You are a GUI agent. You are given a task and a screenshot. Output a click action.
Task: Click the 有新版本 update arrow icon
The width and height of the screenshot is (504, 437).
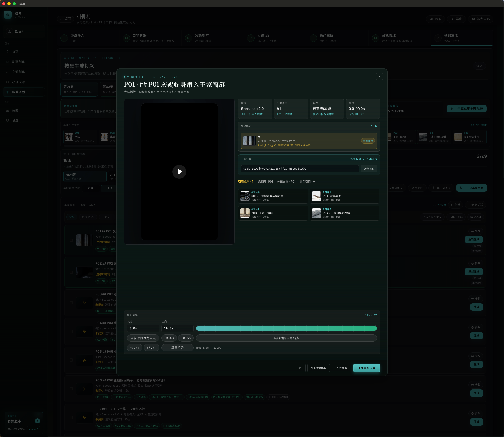coord(37,421)
